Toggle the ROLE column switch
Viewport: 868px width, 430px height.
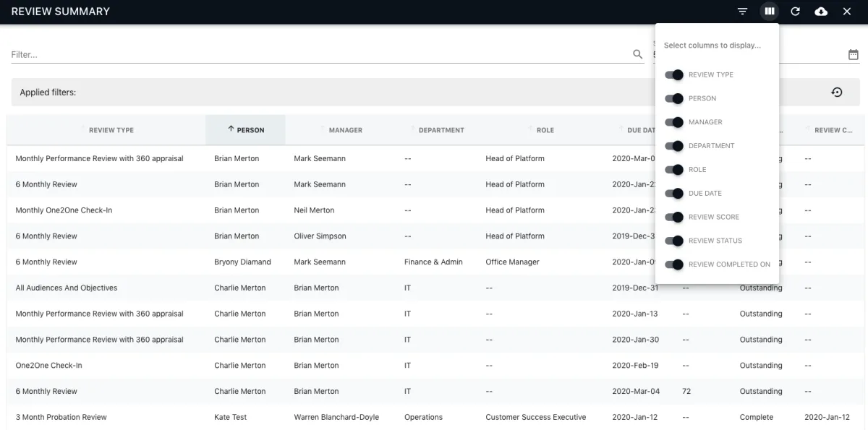coord(674,170)
